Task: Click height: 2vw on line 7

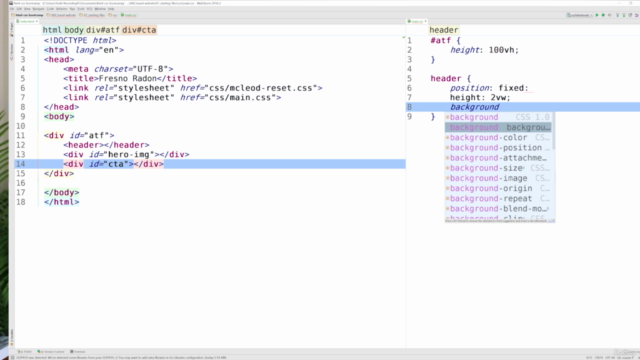Action: [480, 98]
